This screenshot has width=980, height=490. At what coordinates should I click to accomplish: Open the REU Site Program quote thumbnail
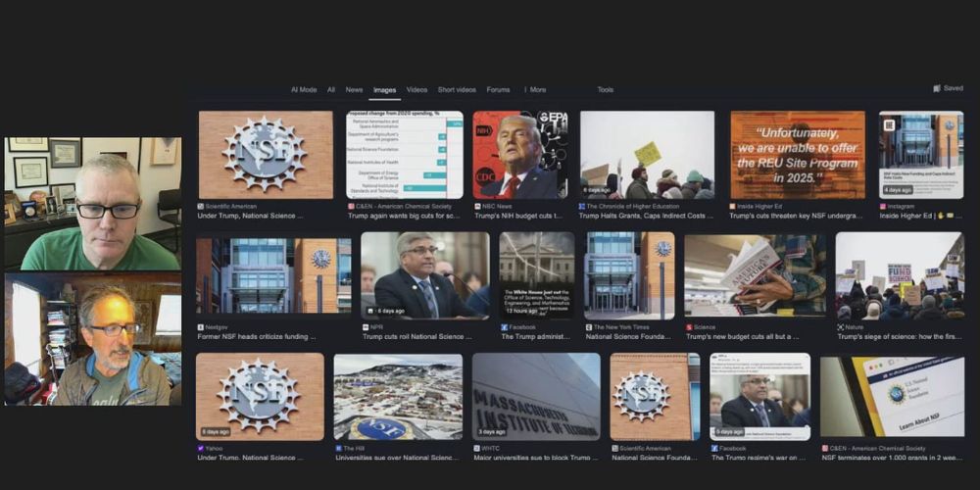tap(798, 155)
